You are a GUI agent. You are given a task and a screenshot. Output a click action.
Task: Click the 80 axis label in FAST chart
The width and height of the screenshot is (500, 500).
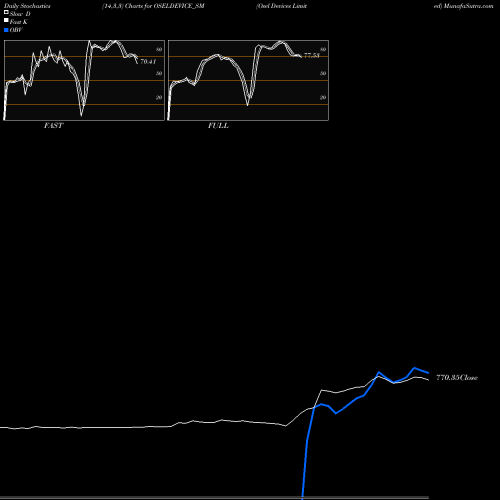pyautogui.click(x=159, y=49)
